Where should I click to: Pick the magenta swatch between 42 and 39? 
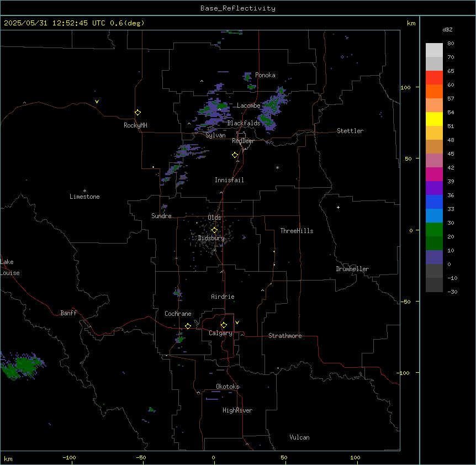434,175
